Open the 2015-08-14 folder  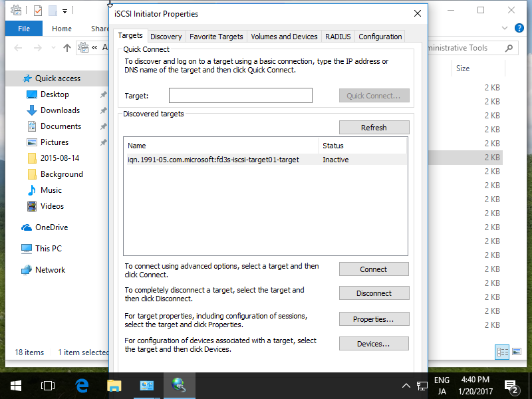60,158
